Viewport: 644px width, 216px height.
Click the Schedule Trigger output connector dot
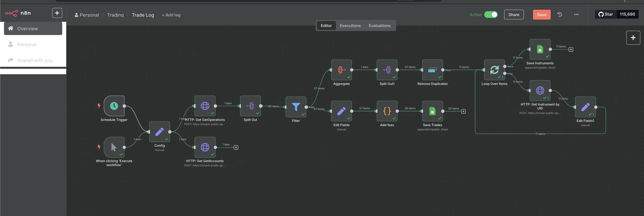pos(124,106)
